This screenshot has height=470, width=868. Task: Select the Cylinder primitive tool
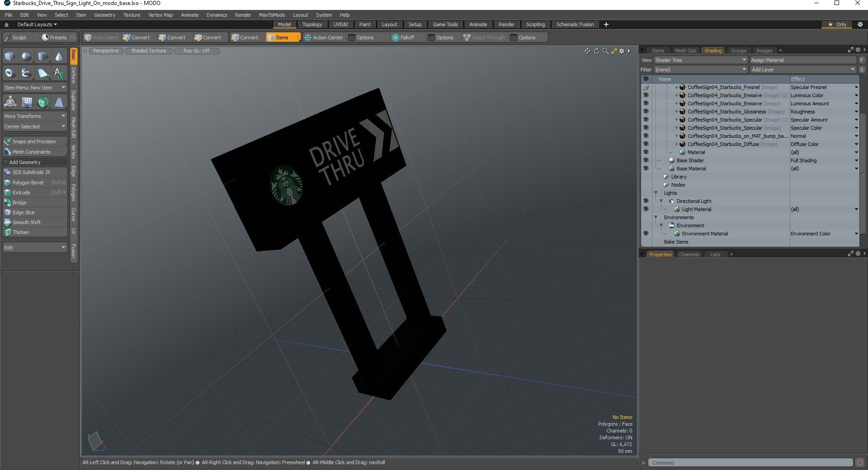click(42, 56)
